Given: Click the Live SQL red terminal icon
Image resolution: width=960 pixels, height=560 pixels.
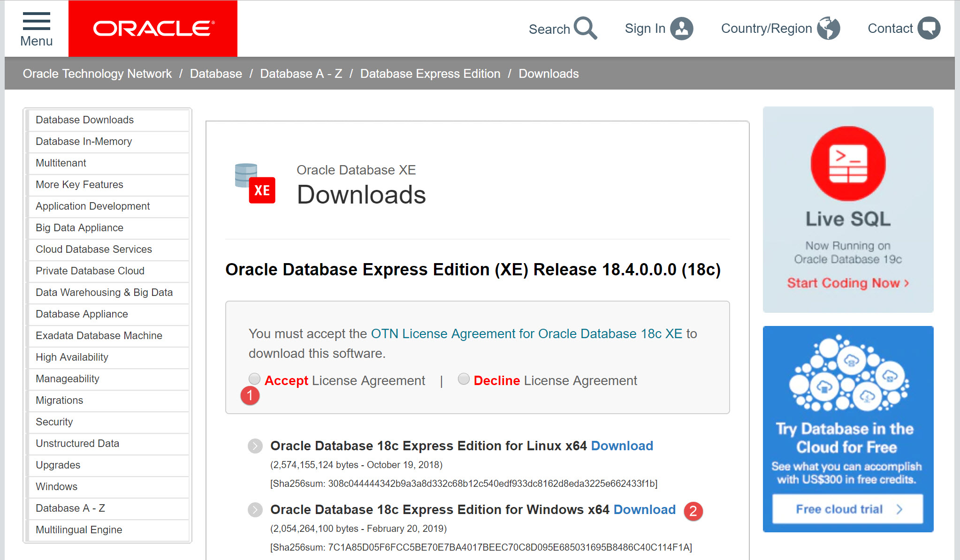Looking at the screenshot, I should (848, 164).
